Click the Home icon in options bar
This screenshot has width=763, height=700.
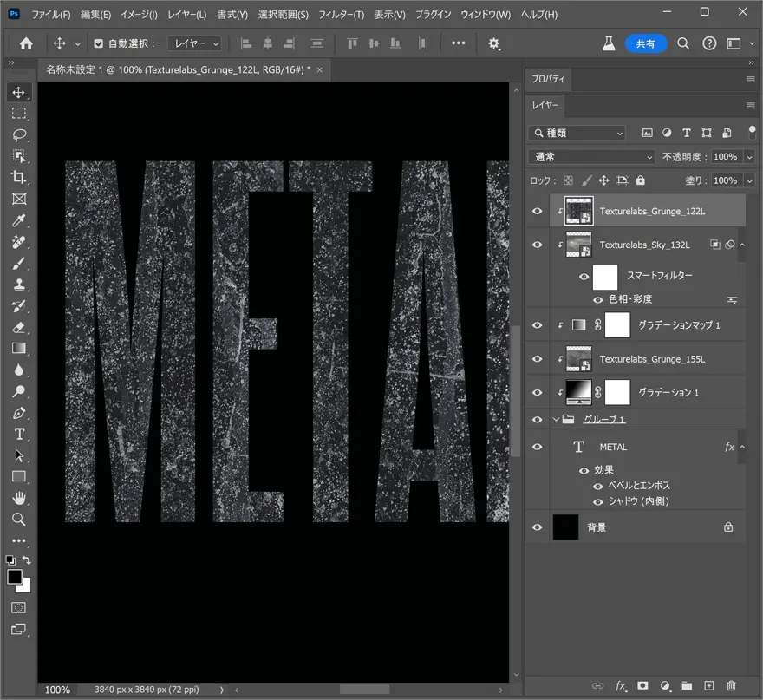tap(26, 43)
